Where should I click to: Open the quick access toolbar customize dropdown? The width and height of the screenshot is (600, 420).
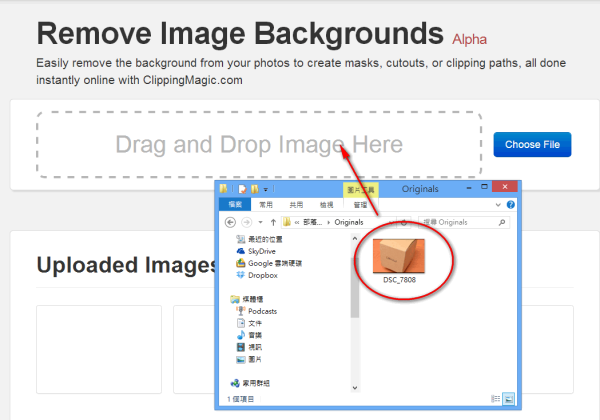point(266,189)
